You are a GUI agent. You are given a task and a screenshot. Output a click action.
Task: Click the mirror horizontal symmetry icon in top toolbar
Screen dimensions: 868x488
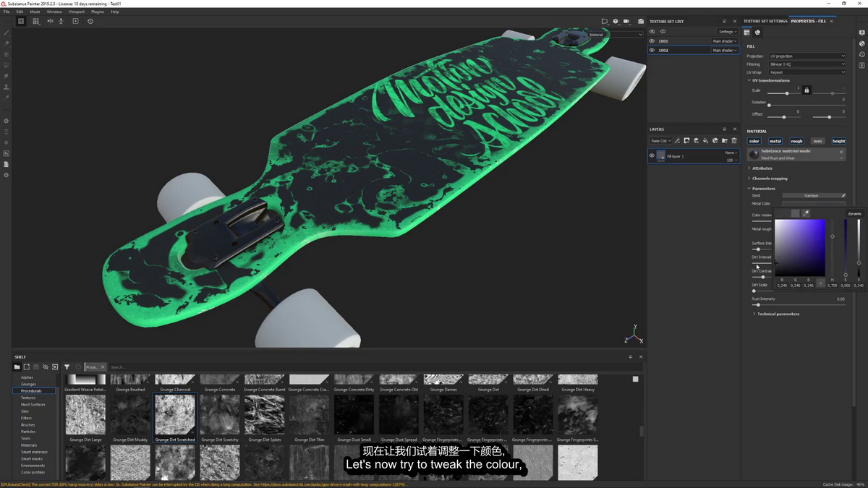click(50, 21)
